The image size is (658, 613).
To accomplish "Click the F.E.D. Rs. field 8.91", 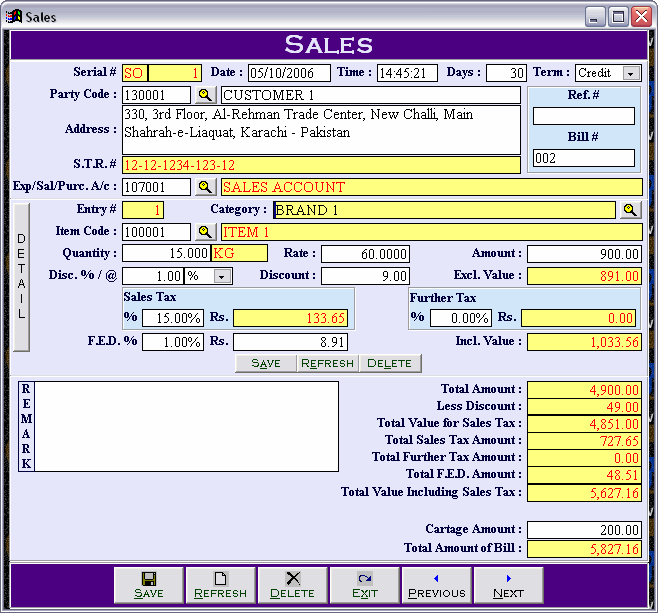I will [x=290, y=342].
